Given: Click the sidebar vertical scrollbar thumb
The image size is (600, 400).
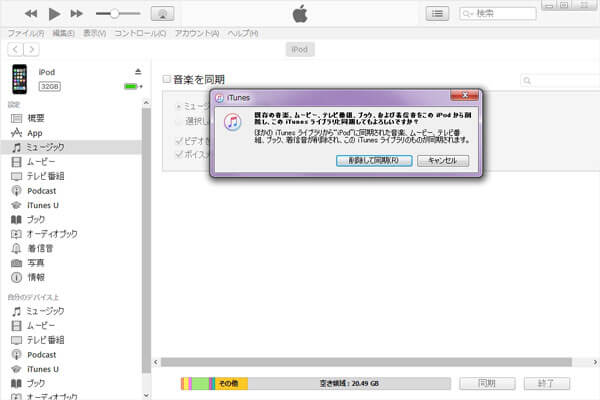Looking at the screenshot, I should [x=146, y=240].
